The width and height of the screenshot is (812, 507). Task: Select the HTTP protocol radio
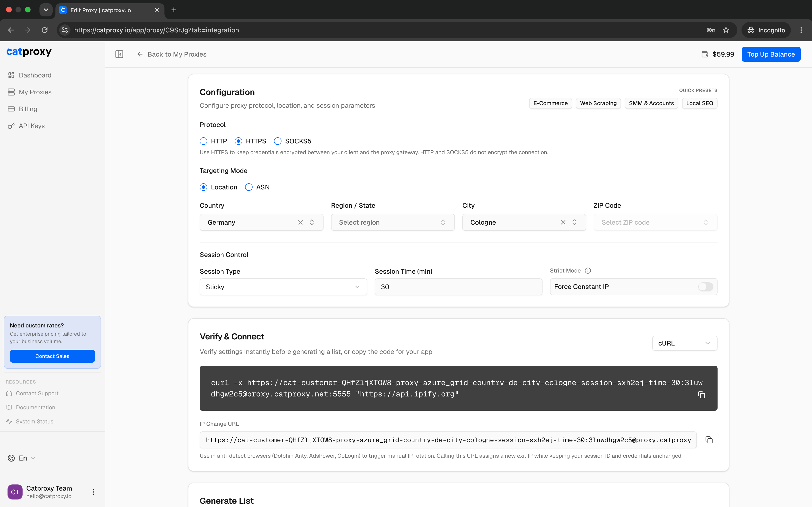click(x=213, y=141)
